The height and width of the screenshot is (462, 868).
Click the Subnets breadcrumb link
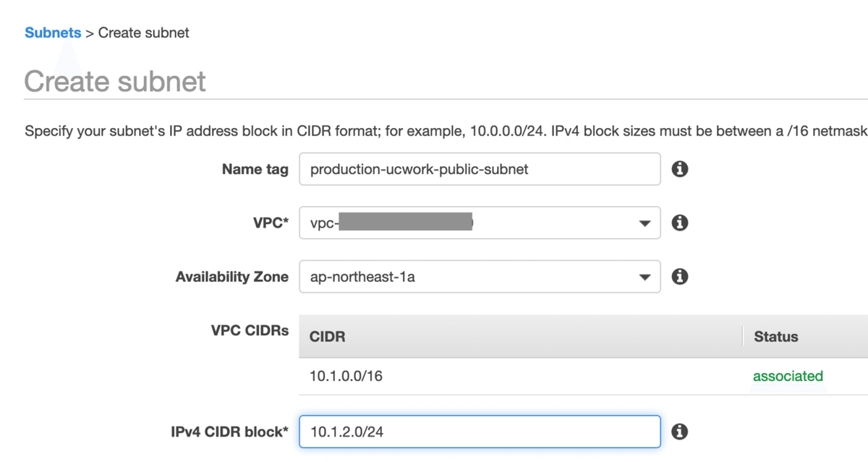[x=52, y=33]
